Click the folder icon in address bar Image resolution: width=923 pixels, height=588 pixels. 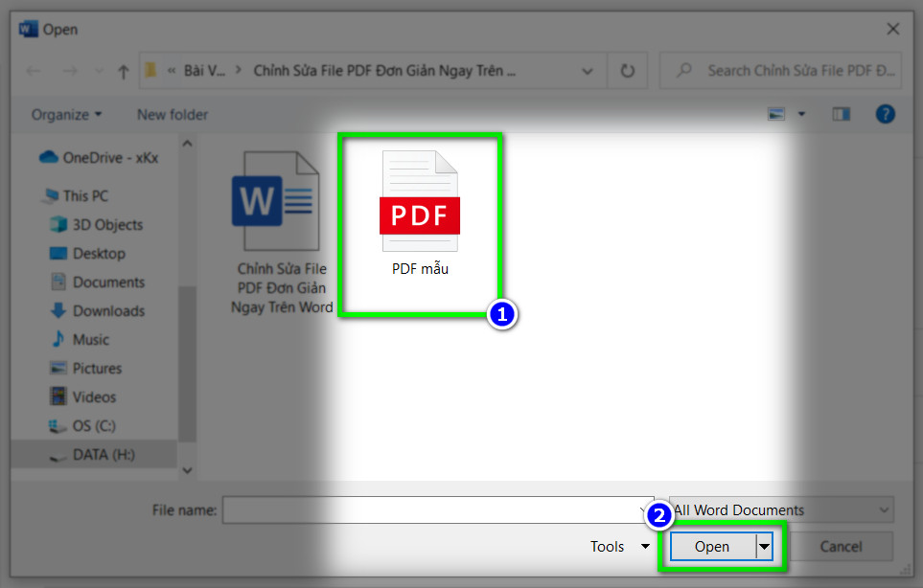pyautogui.click(x=150, y=71)
